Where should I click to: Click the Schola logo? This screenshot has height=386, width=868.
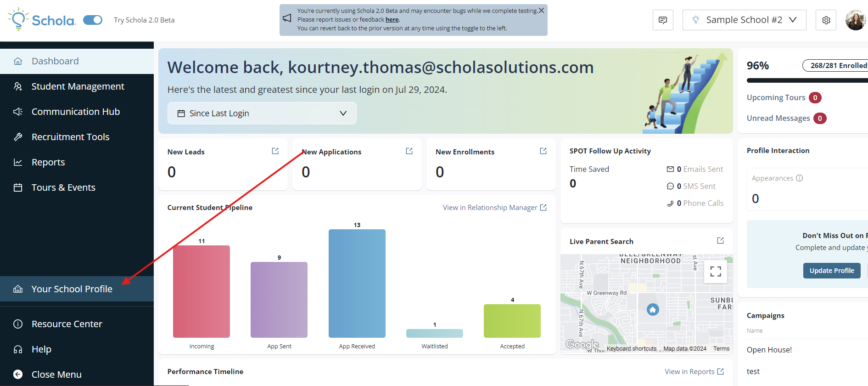[42, 19]
